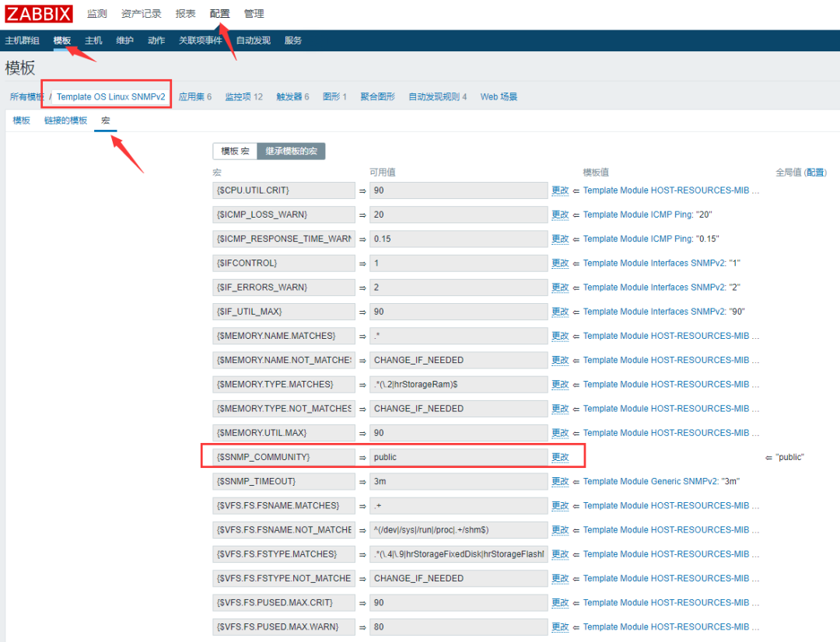
Task: Click 更改 for {$VFS.FS.PUSED.MAX.CRIT}
Action: coord(560,603)
